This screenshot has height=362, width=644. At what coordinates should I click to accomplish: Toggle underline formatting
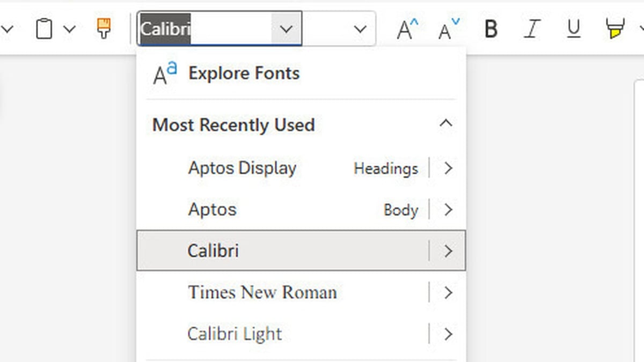573,29
